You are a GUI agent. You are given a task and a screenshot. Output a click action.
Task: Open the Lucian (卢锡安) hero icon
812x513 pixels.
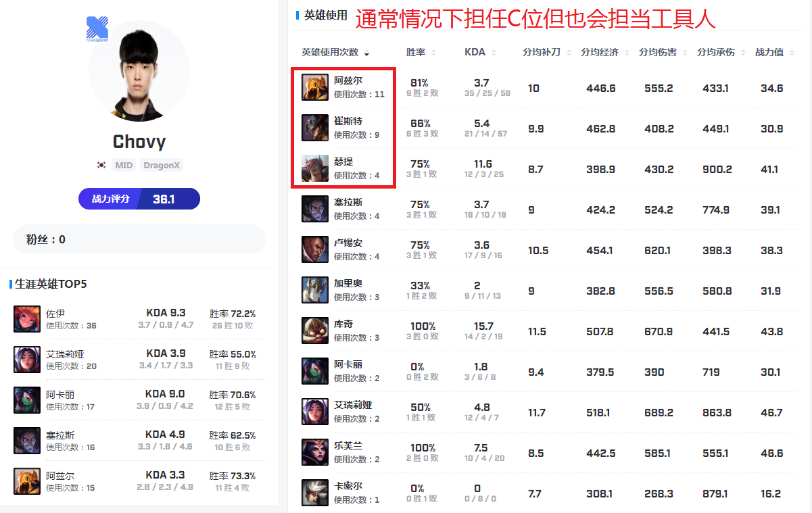(x=315, y=249)
